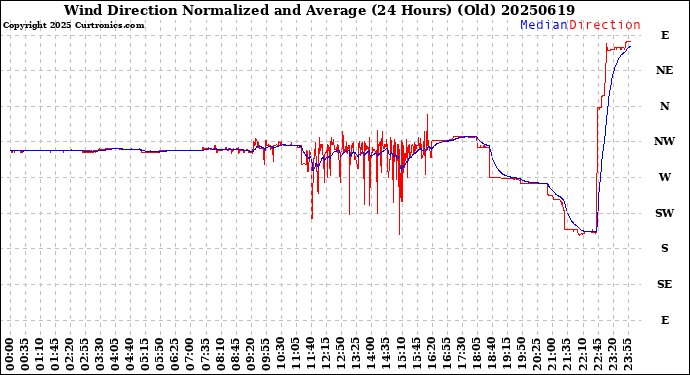Click the 19:50 time label
This screenshot has height=375, width=690.
(521, 354)
